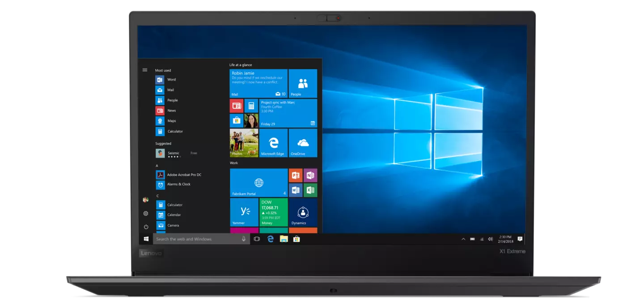This screenshot has height=304, width=644.
Task: Click the Windows Start button
Action: tap(146, 239)
